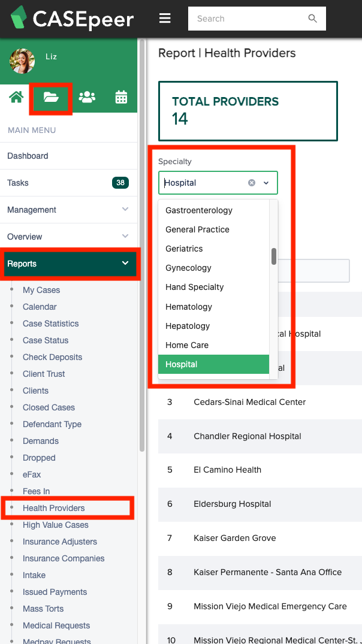Open the Dashboard menu item
The height and width of the screenshot is (644, 362).
[x=68, y=156]
